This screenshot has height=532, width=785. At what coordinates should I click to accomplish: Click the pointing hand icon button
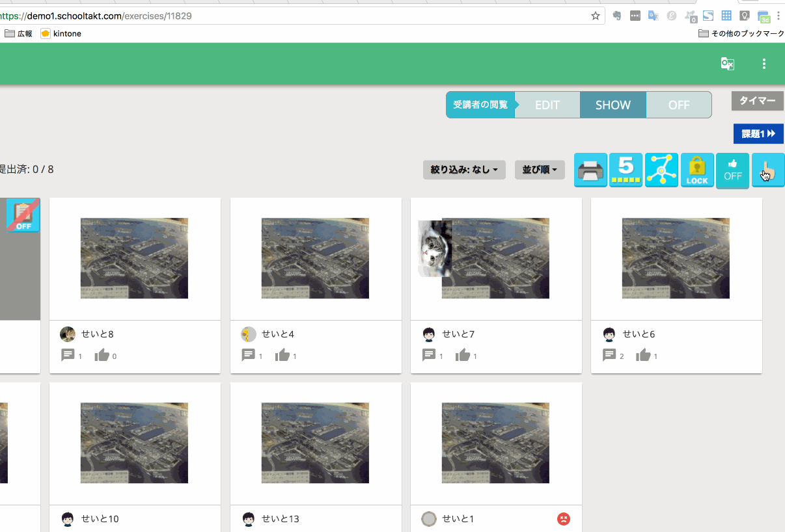coord(768,170)
